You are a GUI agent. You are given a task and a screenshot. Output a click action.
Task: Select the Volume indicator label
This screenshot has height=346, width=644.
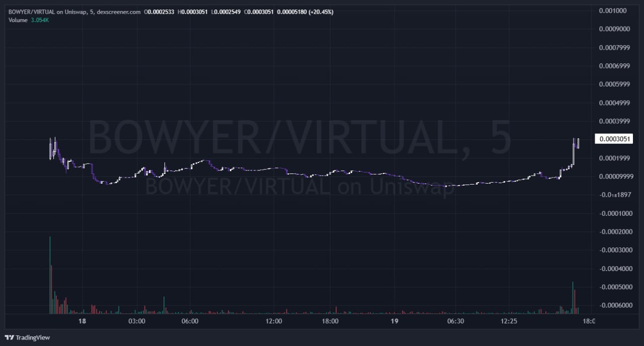[x=19, y=20]
